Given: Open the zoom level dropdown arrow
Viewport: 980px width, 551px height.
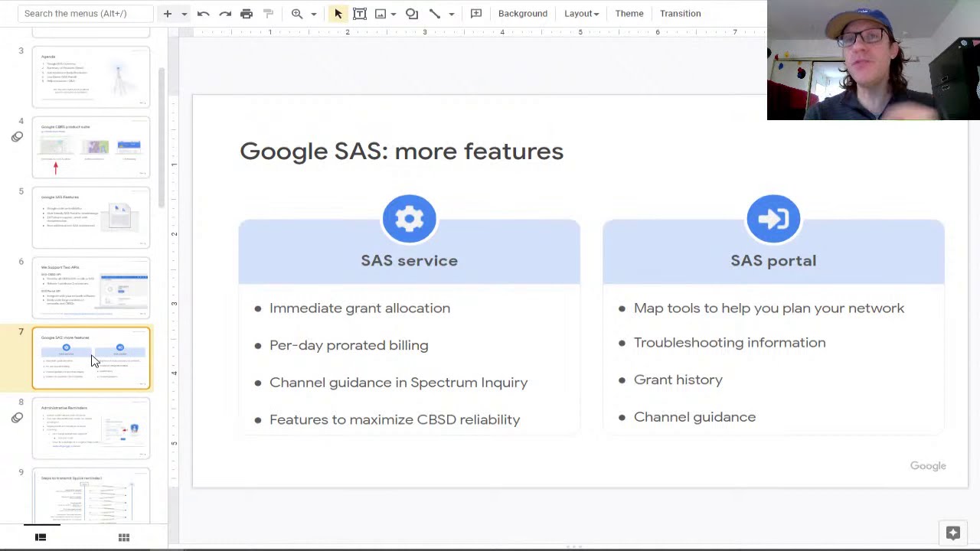Looking at the screenshot, I should click(x=313, y=14).
